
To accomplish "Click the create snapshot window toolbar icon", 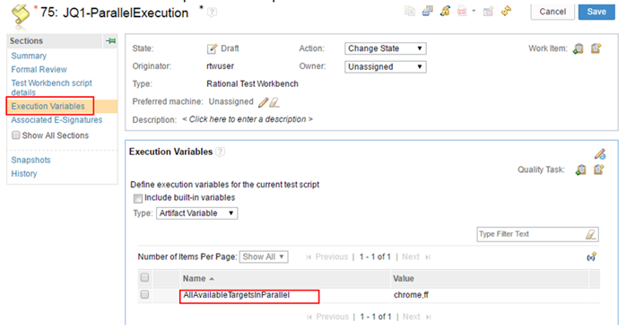I will tap(488, 12).
